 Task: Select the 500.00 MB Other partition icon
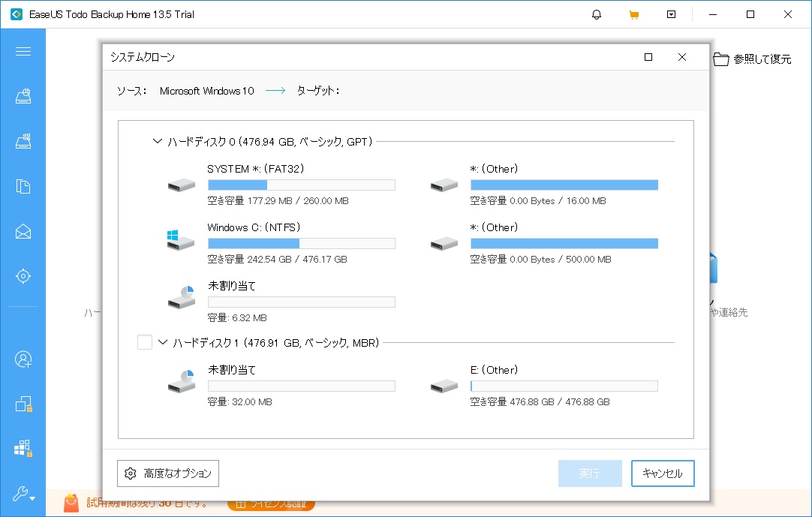[x=444, y=243]
